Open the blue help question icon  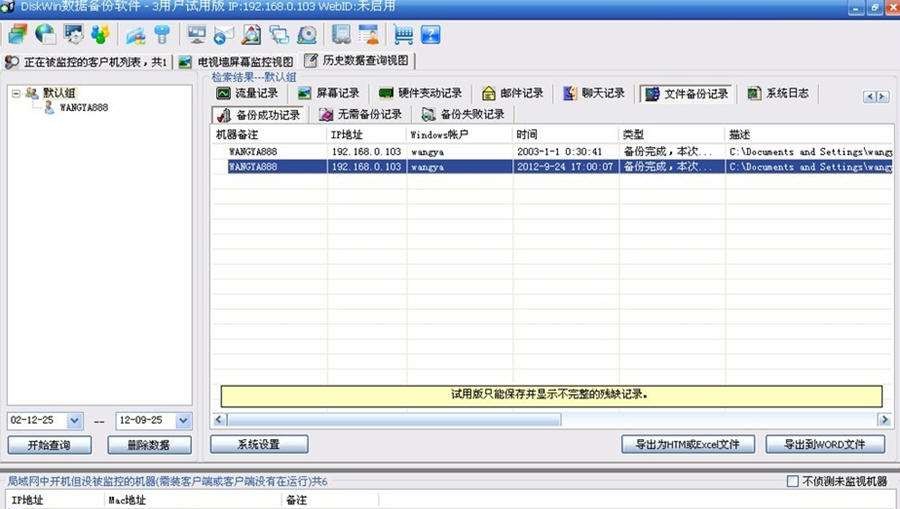coord(430,35)
